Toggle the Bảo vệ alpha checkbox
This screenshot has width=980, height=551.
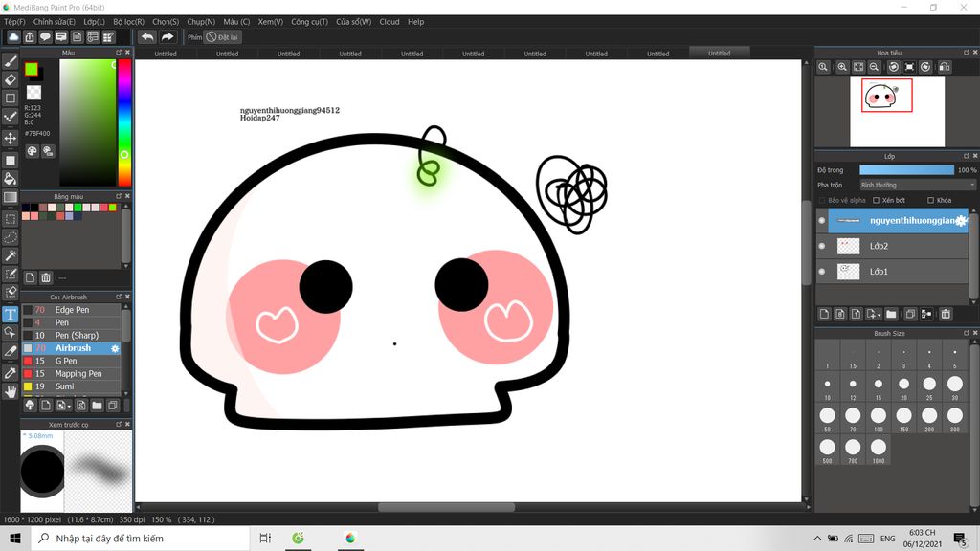(822, 201)
